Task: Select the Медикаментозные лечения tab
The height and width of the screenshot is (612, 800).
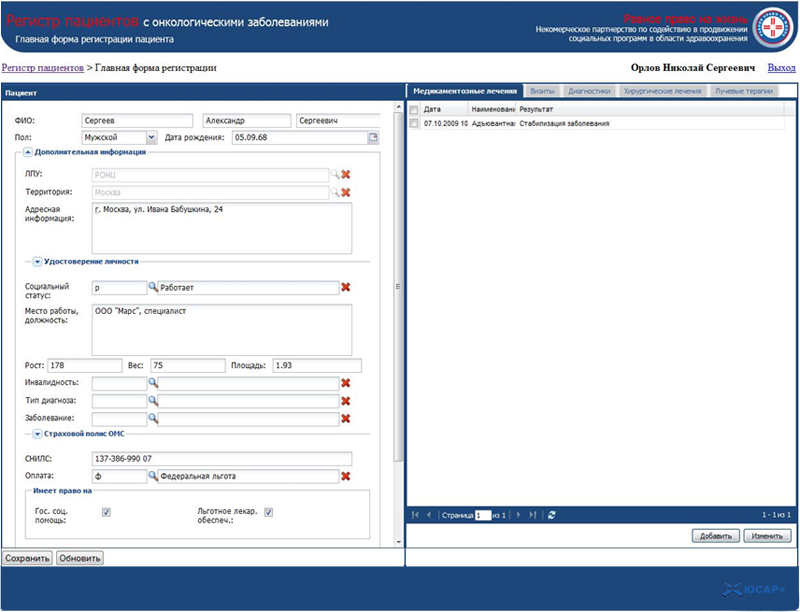Action: tap(465, 91)
